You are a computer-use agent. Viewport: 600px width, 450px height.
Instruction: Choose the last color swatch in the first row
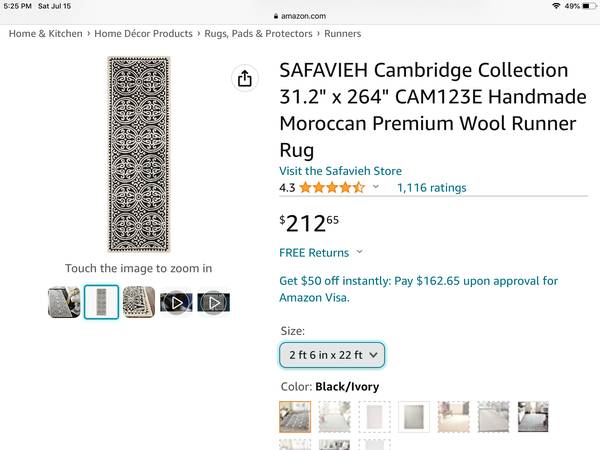tap(532, 417)
